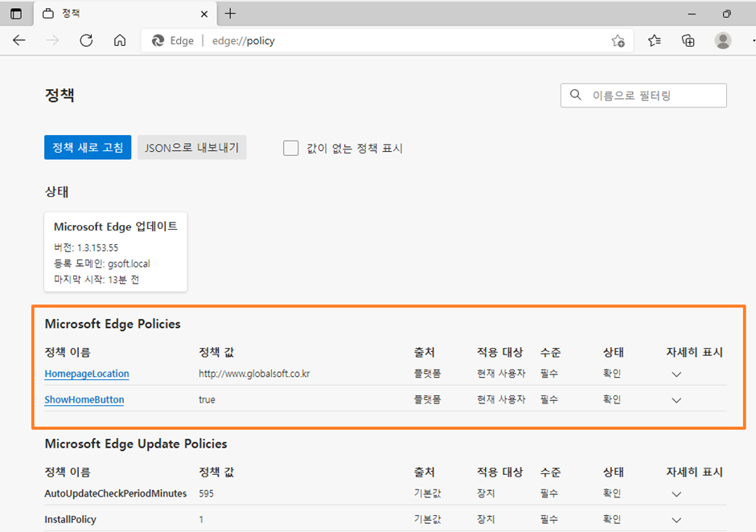Open the tab actions menu icon
This screenshot has width=756, height=532.
16,14
